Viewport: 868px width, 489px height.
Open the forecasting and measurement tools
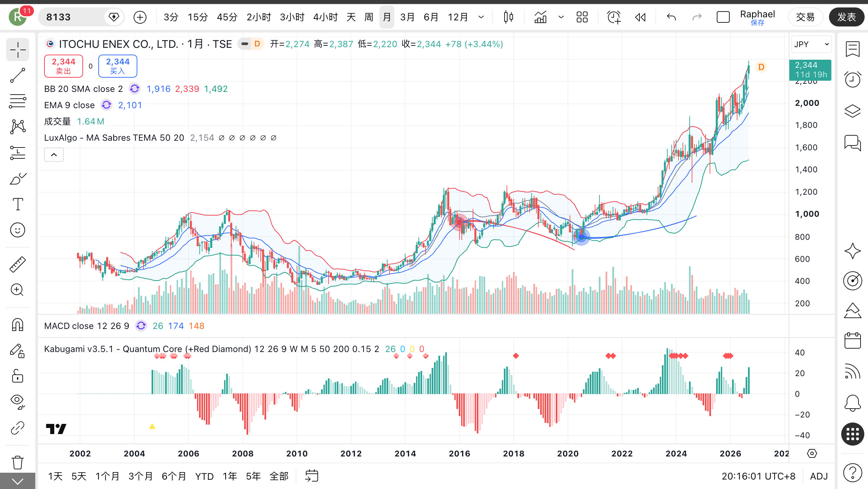[18, 153]
